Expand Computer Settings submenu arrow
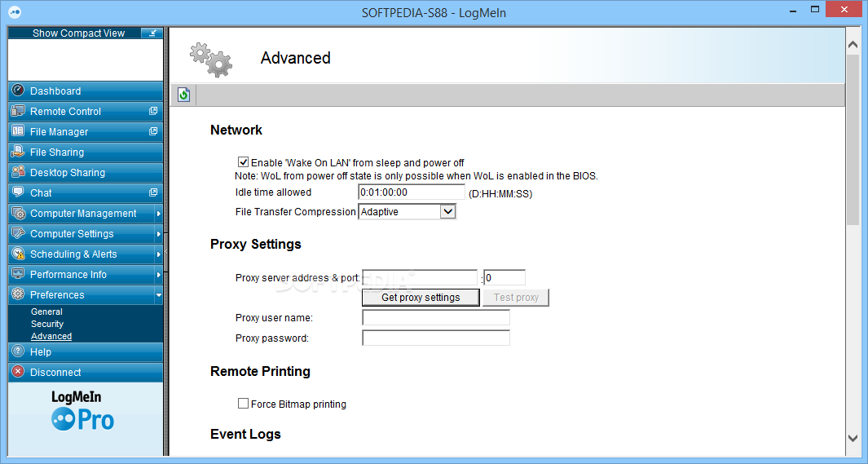The width and height of the screenshot is (868, 464). 158,234
